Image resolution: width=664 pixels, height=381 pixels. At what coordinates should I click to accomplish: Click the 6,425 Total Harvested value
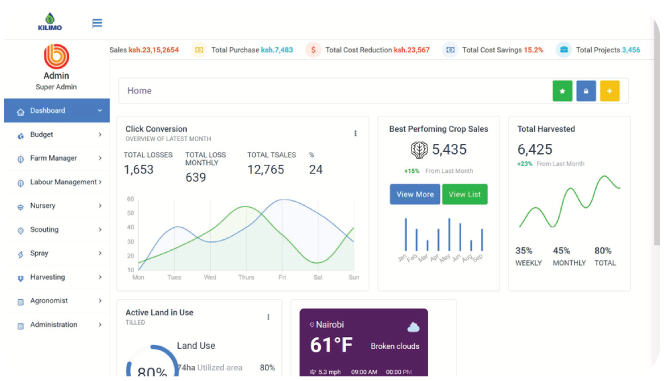tap(535, 149)
